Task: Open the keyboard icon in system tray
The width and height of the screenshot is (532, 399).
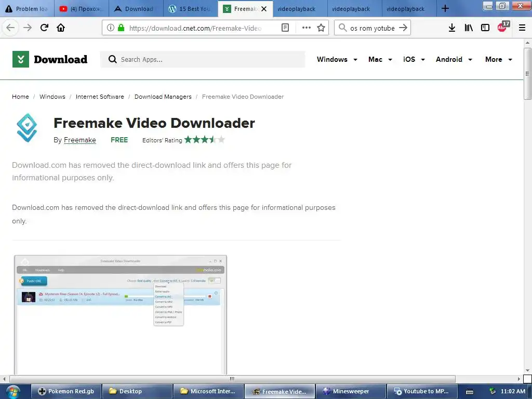Action: coord(470,392)
